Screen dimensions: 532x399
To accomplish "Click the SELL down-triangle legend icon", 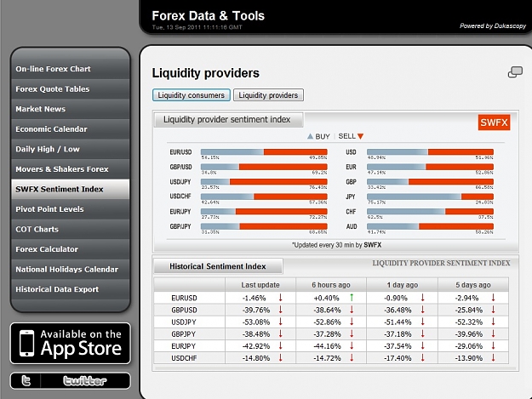I will pyautogui.click(x=360, y=136).
